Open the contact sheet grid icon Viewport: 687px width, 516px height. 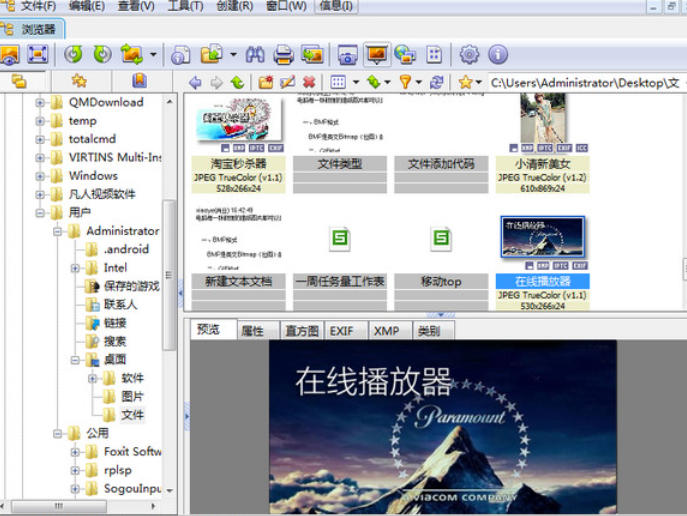coord(434,55)
